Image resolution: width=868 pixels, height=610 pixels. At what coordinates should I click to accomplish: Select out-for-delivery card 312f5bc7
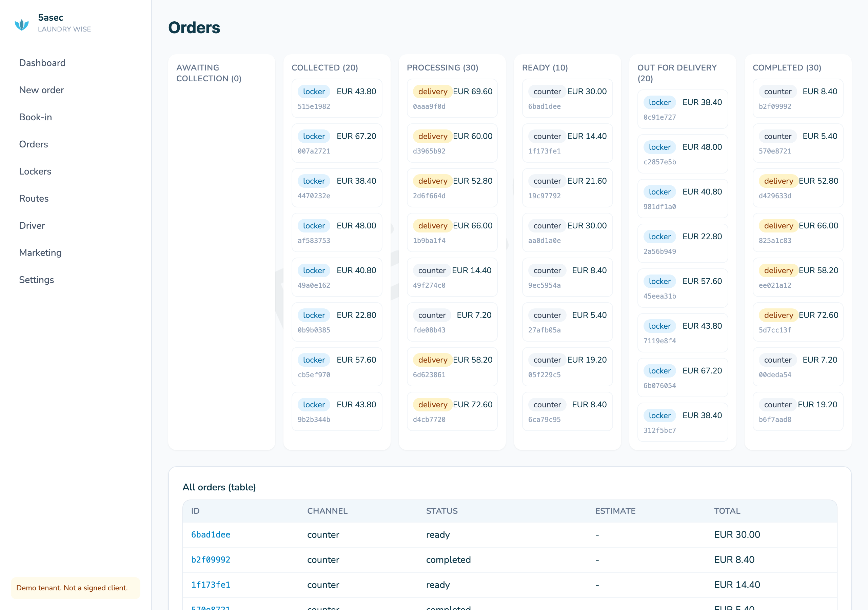683,422
